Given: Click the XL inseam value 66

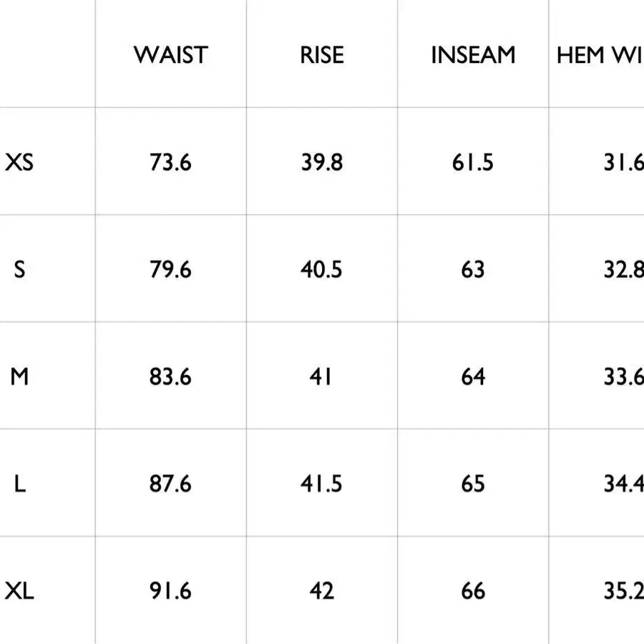Looking at the screenshot, I should tap(473, 591).
